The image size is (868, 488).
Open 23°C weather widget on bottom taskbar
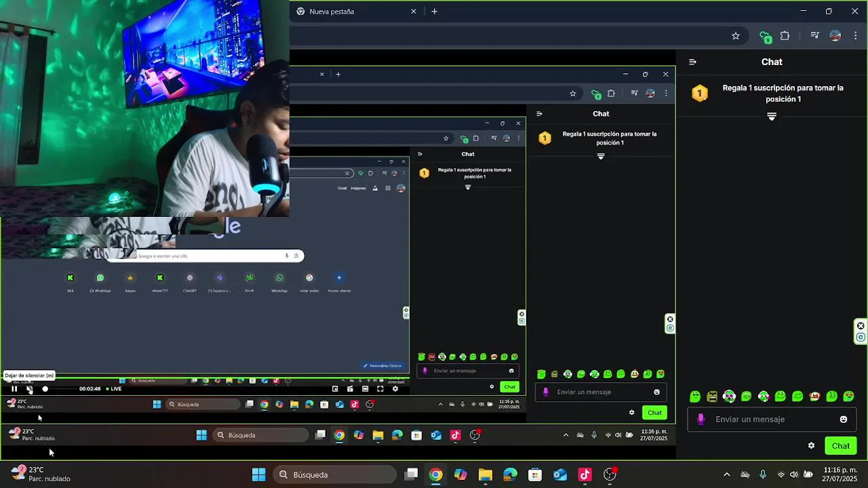coord(41,474)
